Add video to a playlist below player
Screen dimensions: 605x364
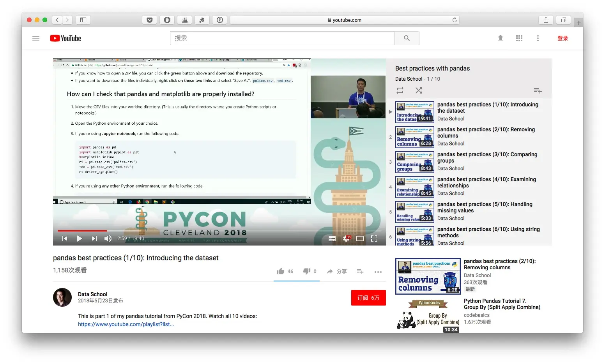pos(360,271)
